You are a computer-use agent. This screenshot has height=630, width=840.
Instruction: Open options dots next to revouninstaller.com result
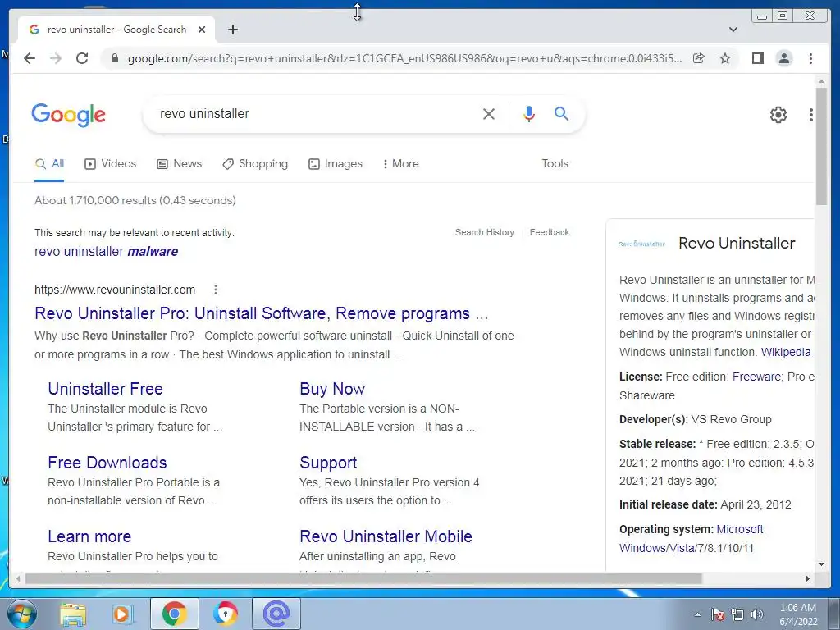[216, 290]
